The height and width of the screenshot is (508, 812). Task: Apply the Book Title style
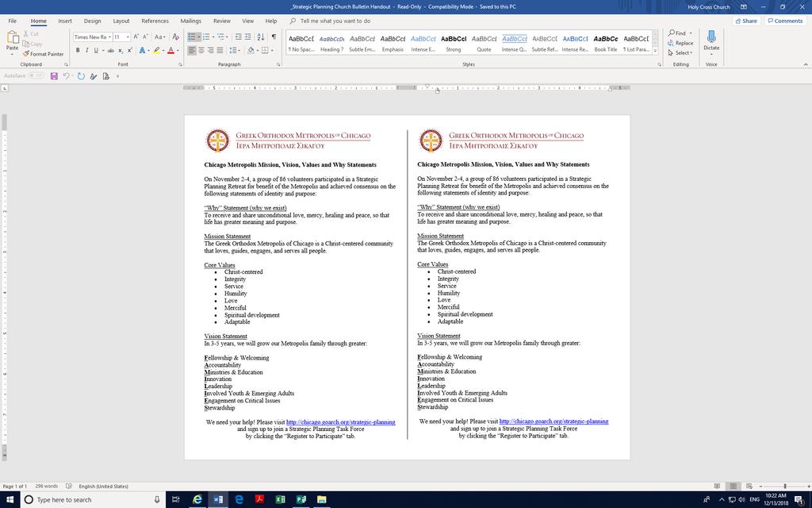pyautogui.click(x=606, y=43)
